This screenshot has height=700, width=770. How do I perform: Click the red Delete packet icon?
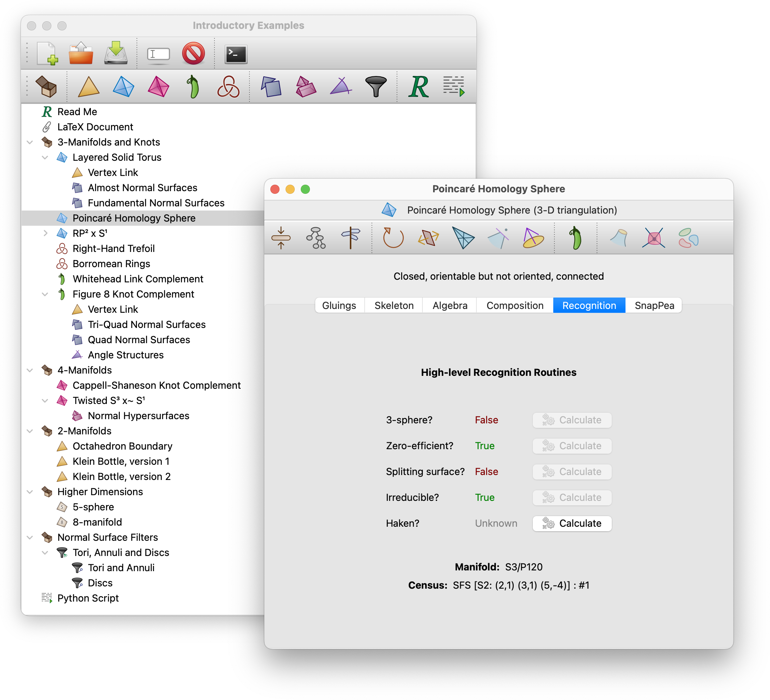(x=193, y=53)
